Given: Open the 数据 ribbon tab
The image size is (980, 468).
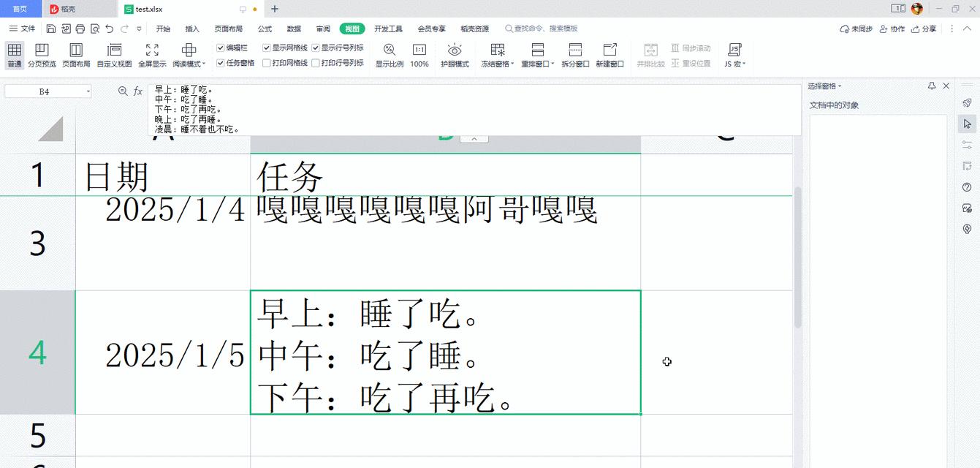Looking at the screenshot, I should (x=294, y=29).
